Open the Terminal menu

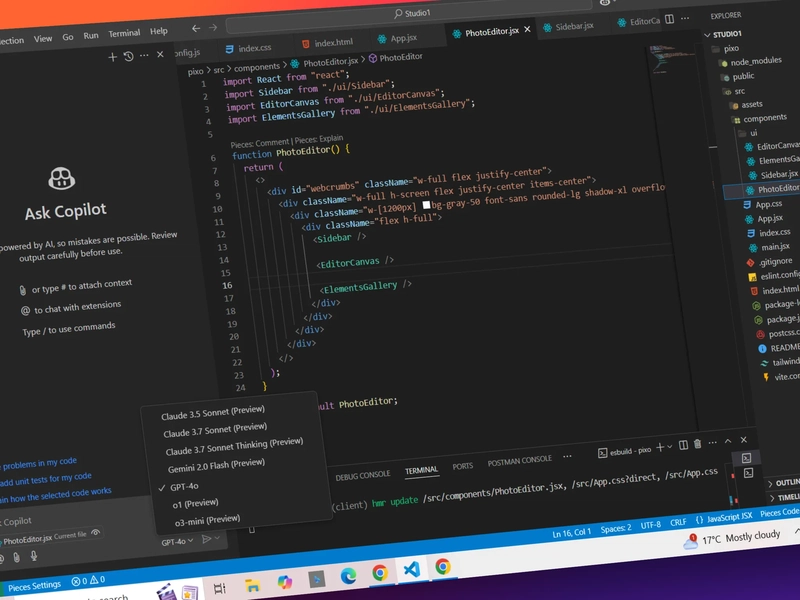[x=124, y=34]
